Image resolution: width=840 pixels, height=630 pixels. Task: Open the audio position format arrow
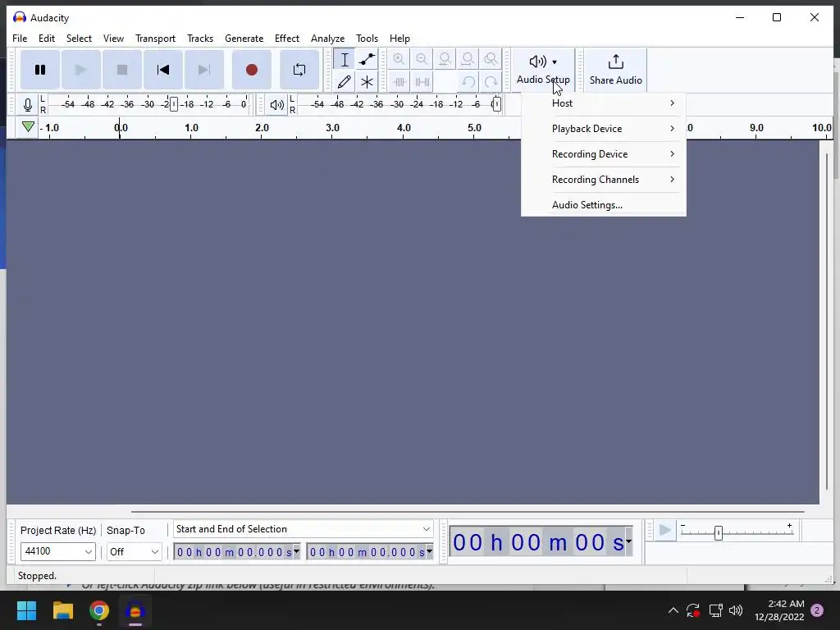coord(629,541)
